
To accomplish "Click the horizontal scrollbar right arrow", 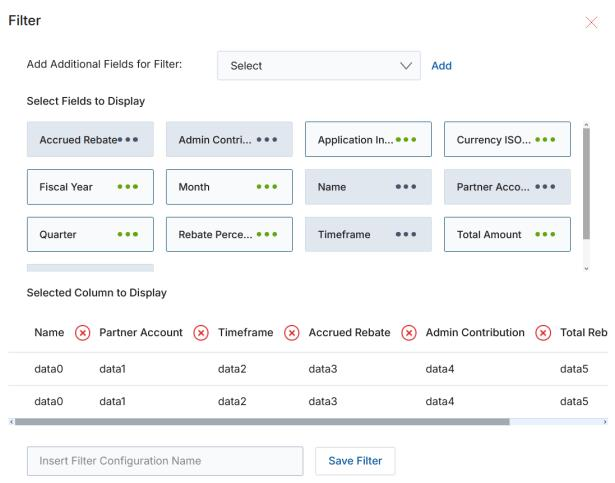I will tap(604, 422).
